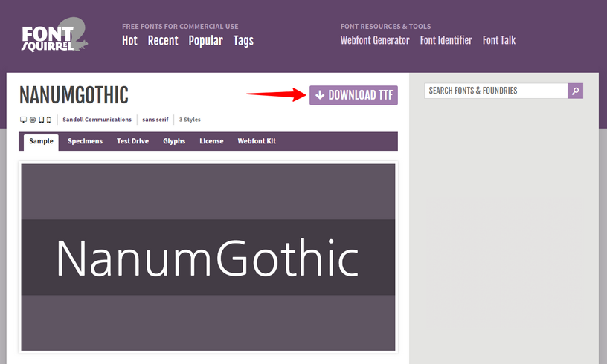Select the Sample tab
Image resolution: width=607 pixels, height=364 pixels.
tap(41, 142)
